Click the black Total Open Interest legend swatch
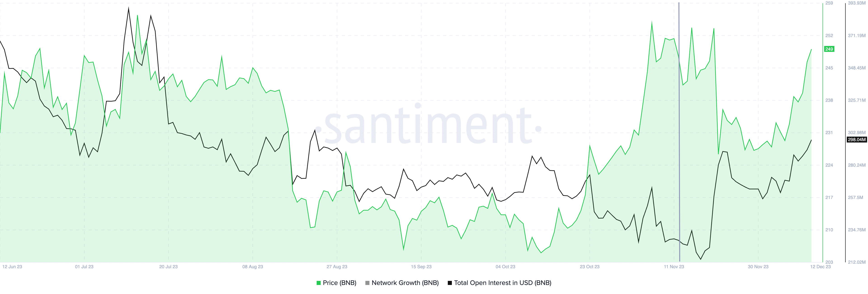 pyautogui.click(x=450, y=283)
